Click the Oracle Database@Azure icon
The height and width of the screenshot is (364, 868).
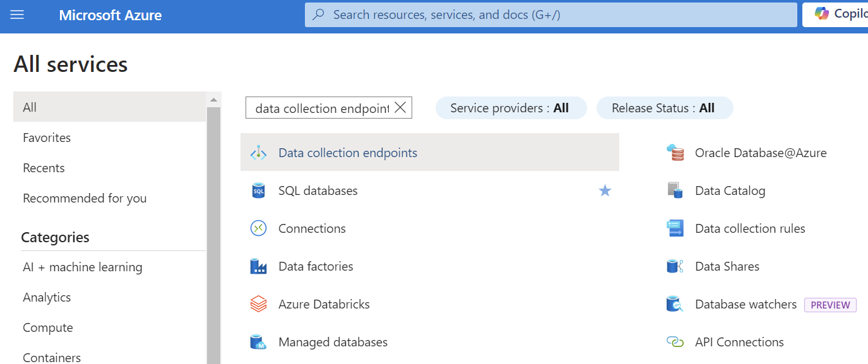point(675,153)
